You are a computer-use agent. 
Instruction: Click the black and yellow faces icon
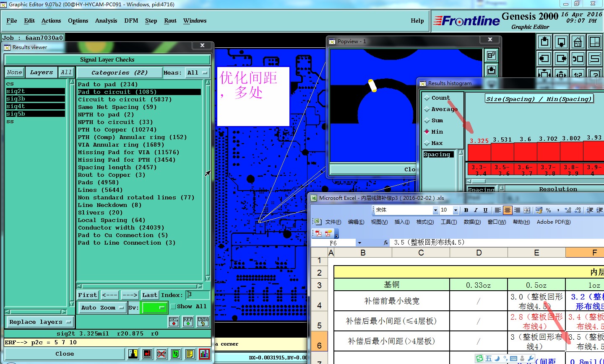133,354
